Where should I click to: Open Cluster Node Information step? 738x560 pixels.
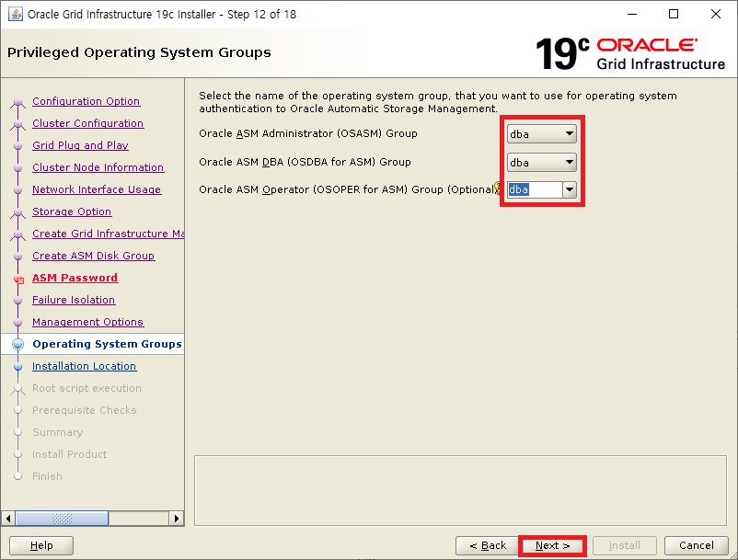point(98,167)
